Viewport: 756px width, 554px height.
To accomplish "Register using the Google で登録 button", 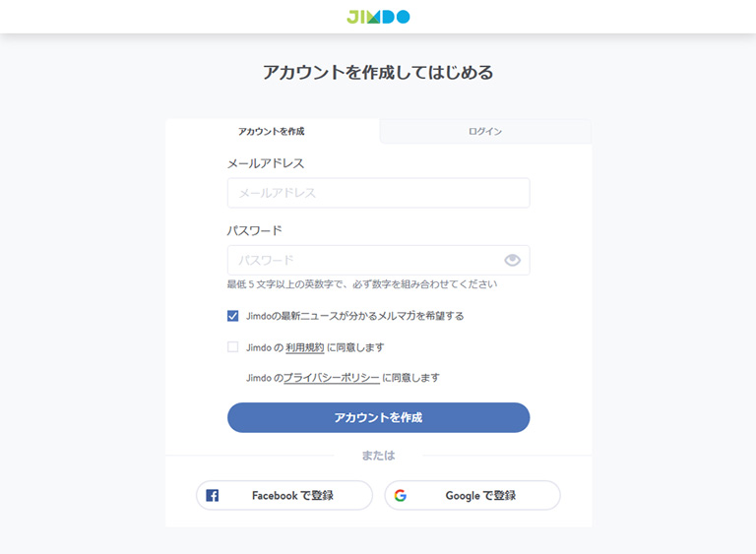I will (x=472, y=495).
